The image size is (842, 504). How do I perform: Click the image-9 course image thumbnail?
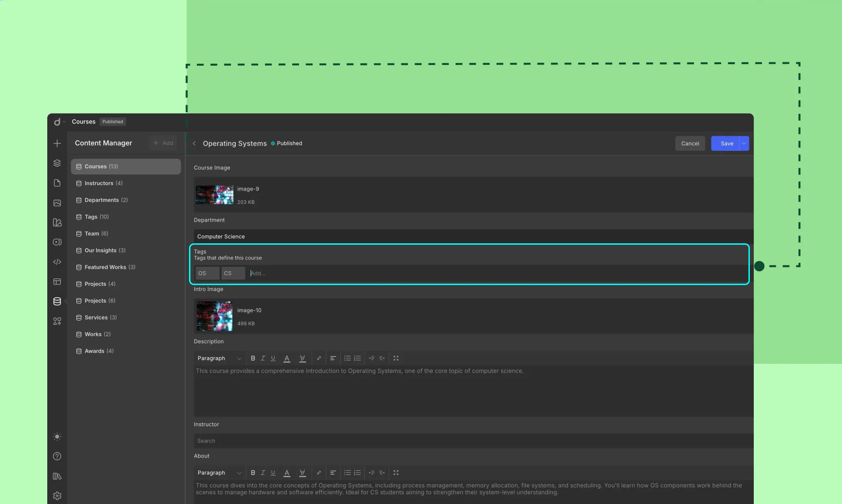pyautogui.click(x=215, y=195)
